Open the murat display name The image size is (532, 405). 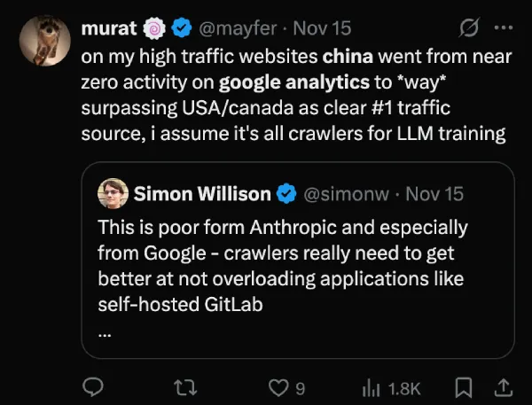pos(109,28)
